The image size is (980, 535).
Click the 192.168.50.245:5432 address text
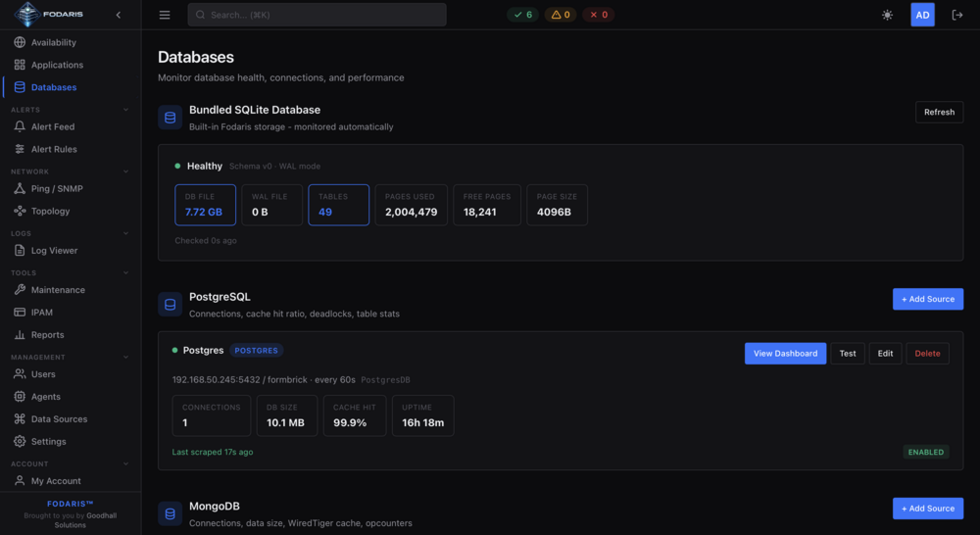[x=217, y=380]
